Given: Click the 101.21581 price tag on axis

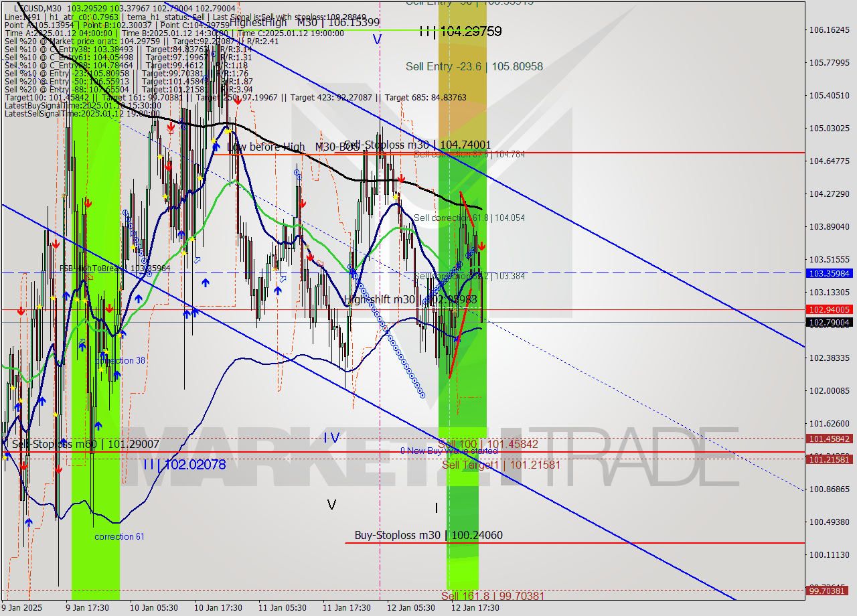Looking at the screenshot, I should 830,459.
